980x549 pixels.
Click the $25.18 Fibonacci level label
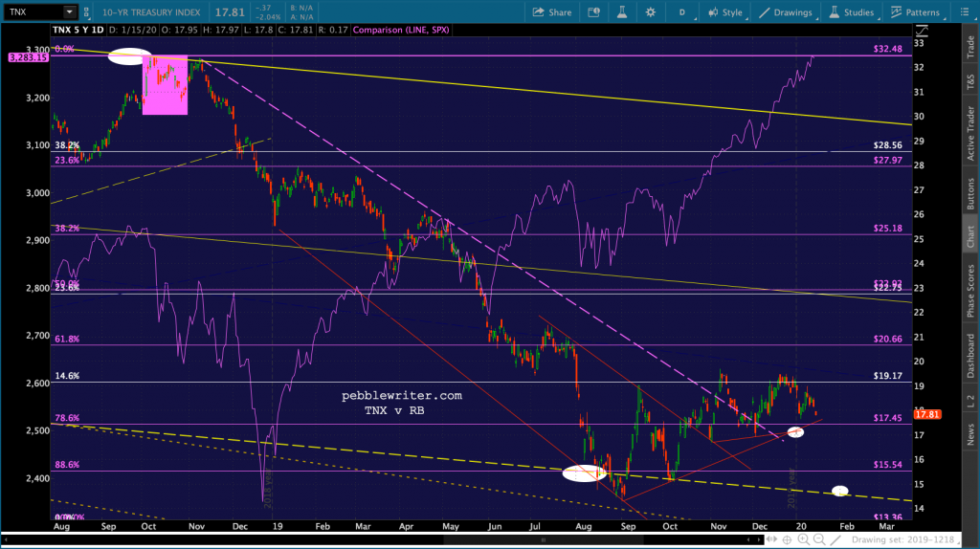click(887, 228)
